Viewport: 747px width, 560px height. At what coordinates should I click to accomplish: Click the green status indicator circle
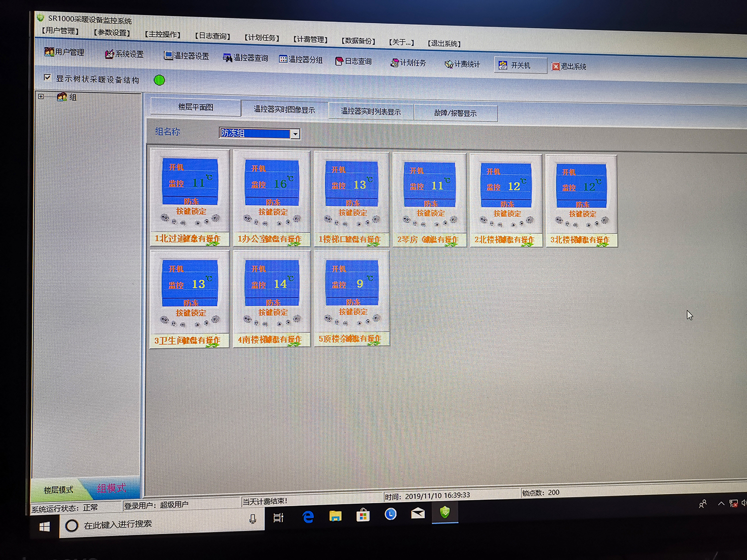(159, 80)
